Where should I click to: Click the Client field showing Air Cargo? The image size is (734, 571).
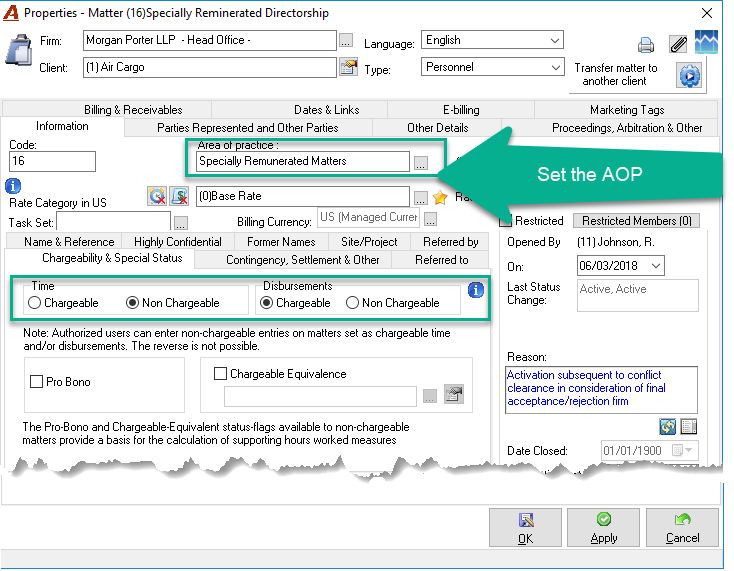tap(210, 67)
